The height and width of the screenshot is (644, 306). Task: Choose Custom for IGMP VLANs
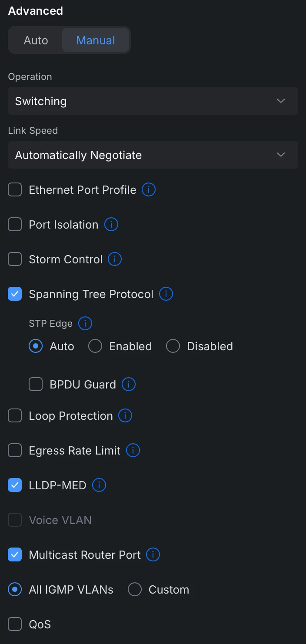(135, 590)
